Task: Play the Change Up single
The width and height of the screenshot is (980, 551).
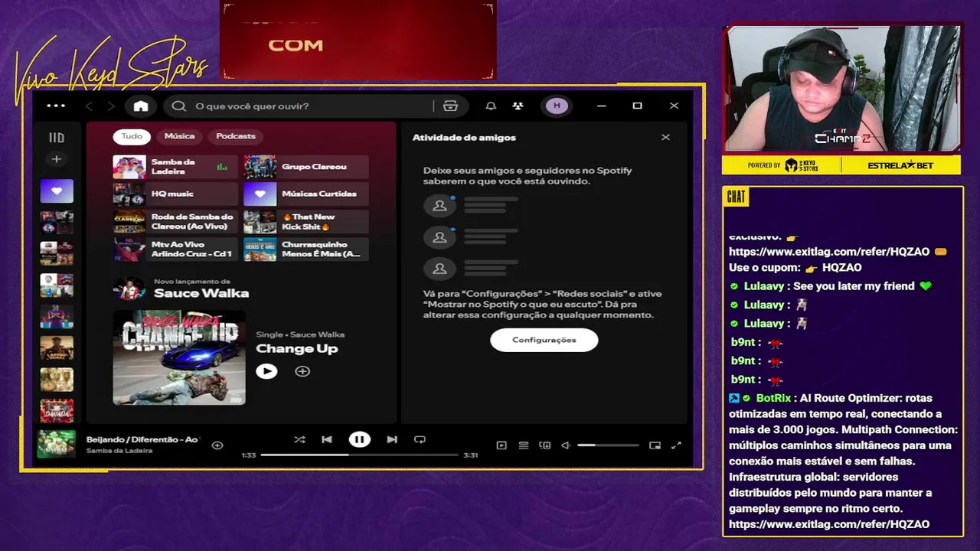Action: pos(266,371)
